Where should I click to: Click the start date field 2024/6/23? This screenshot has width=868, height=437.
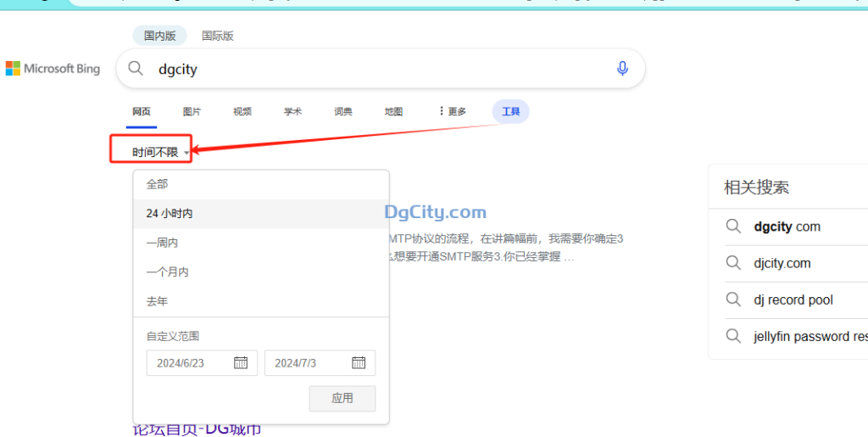(202, 363)
